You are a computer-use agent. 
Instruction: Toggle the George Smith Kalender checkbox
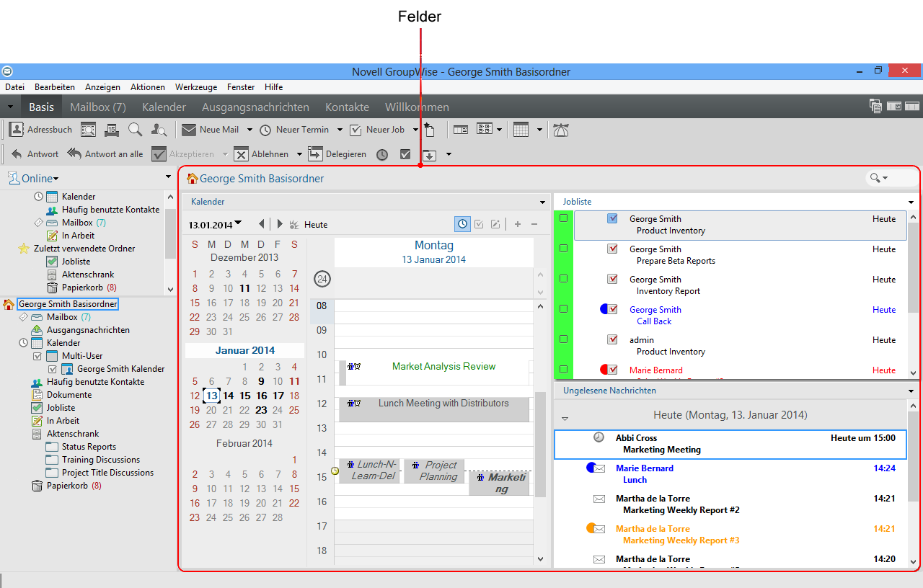pyautogui.click(x=52, y=369)
